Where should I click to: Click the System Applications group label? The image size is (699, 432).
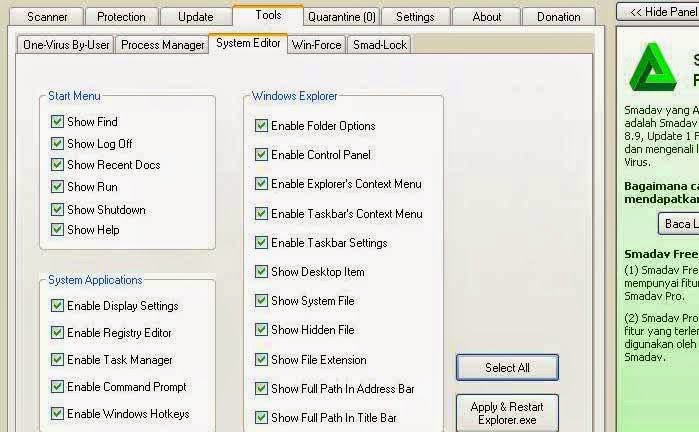tap(95, 280)
